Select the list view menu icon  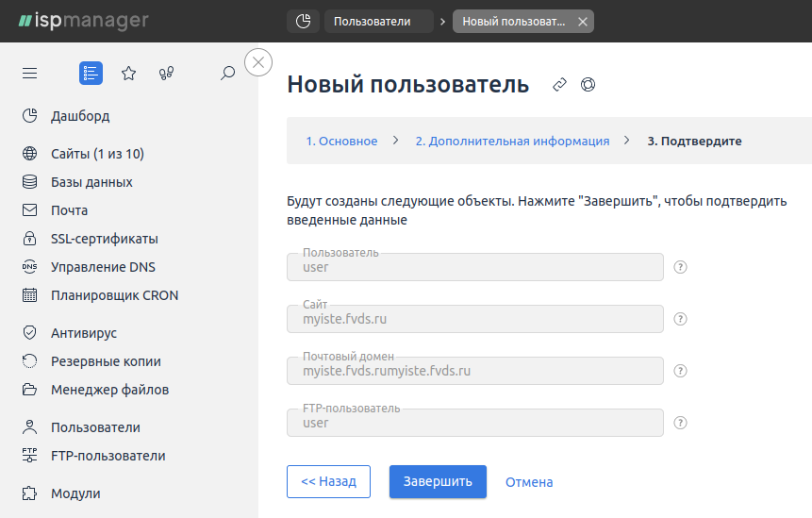(91, 73)
